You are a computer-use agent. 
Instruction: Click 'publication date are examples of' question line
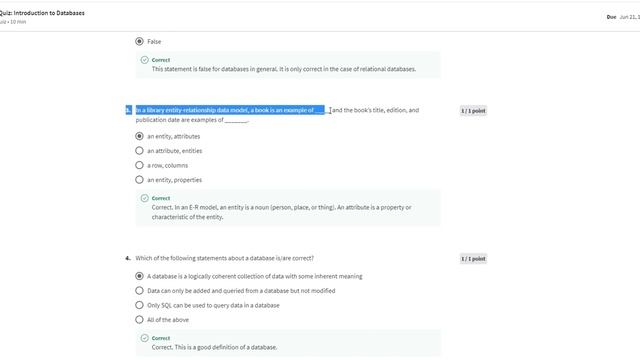(192, 120)
